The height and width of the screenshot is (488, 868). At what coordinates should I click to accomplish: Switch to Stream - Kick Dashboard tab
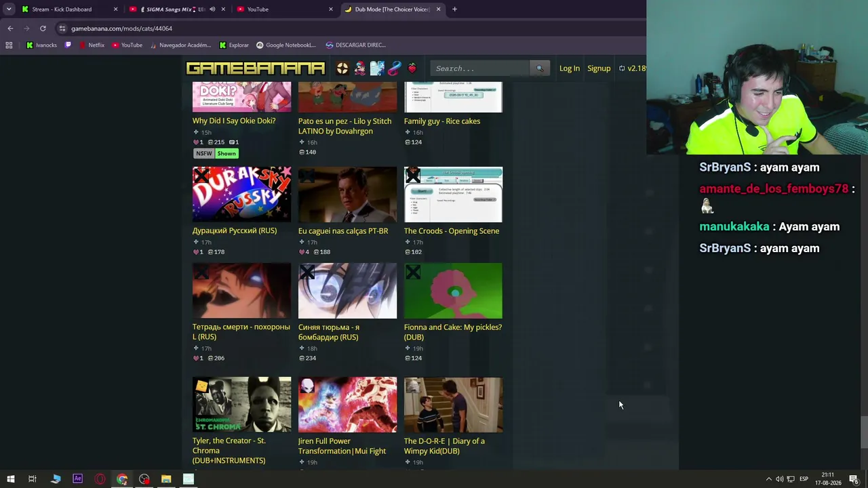(62, 9)
